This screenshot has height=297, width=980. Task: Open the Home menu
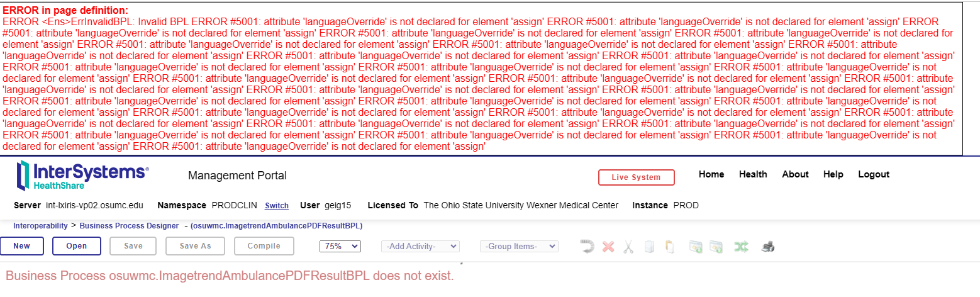tap(711, 174)
